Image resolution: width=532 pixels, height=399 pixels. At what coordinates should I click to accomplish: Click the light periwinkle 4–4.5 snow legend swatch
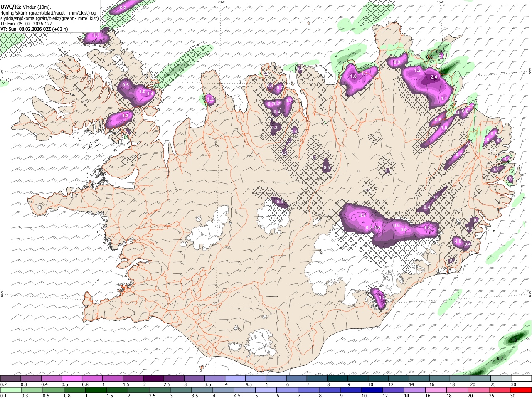[x=235, y=378]
